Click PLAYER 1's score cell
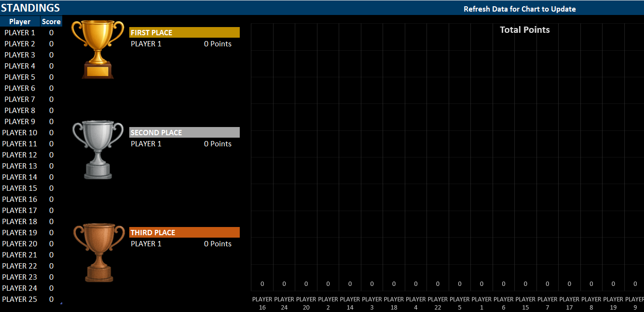Viewport: 644px width, 312px height. point(51,33)
